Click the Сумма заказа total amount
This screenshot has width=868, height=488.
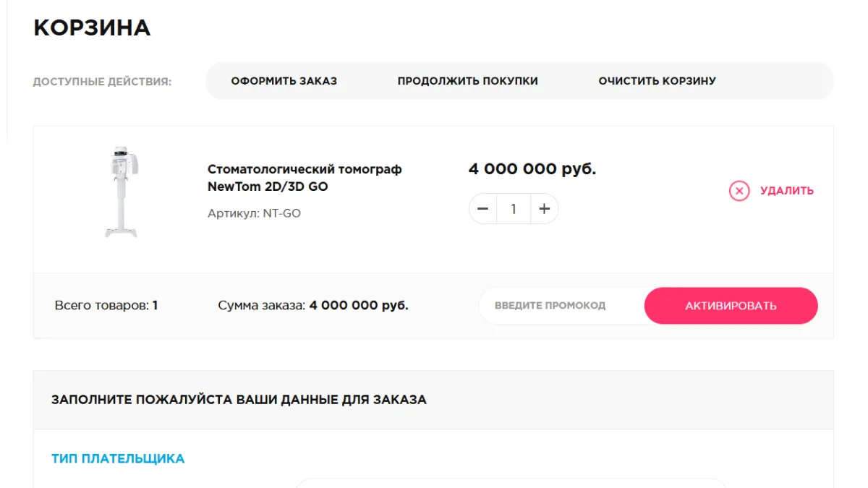point(313,306)
